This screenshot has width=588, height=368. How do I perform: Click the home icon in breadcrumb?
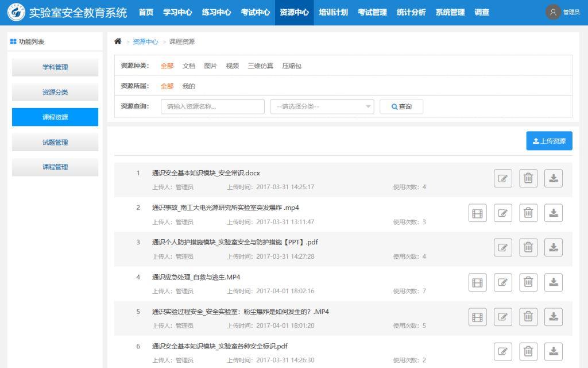click(118, 41)
